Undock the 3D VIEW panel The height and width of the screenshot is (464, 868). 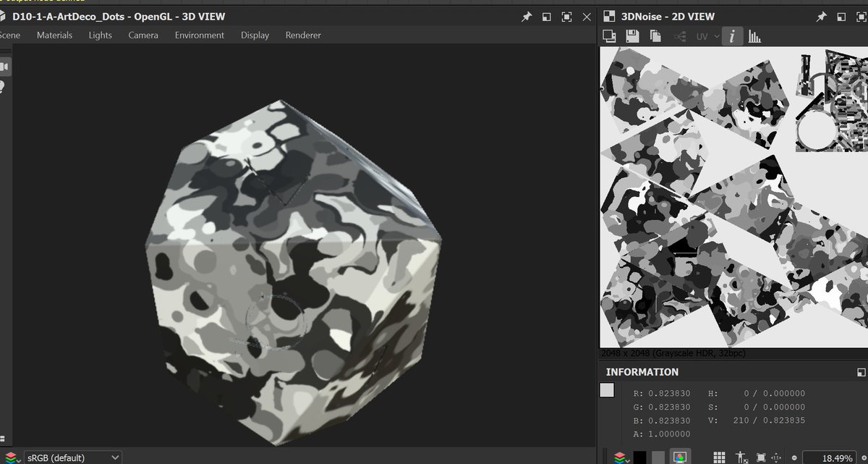(547, 17)
